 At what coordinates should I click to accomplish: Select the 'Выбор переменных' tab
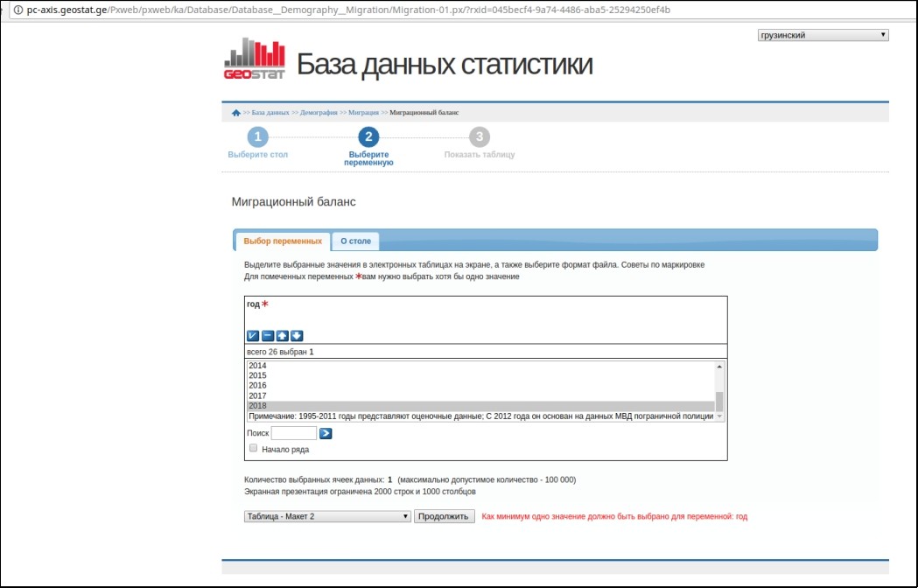(283, 241)
